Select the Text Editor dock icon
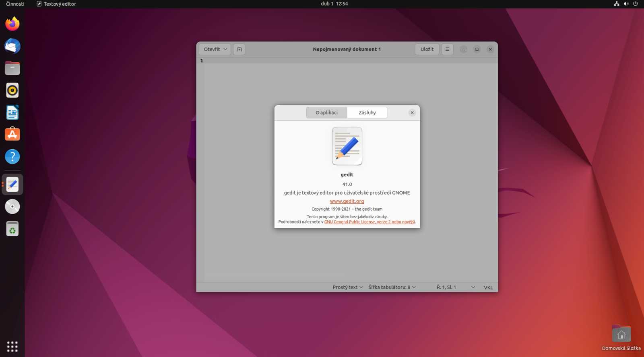The width and height of the screenshot is (644, 357). [x=12, y=185]
